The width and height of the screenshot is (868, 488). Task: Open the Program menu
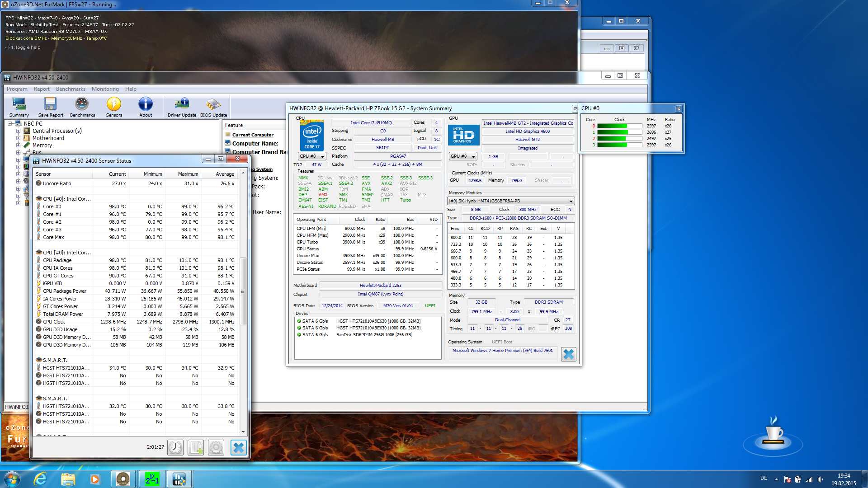click(x=17, y=89)
